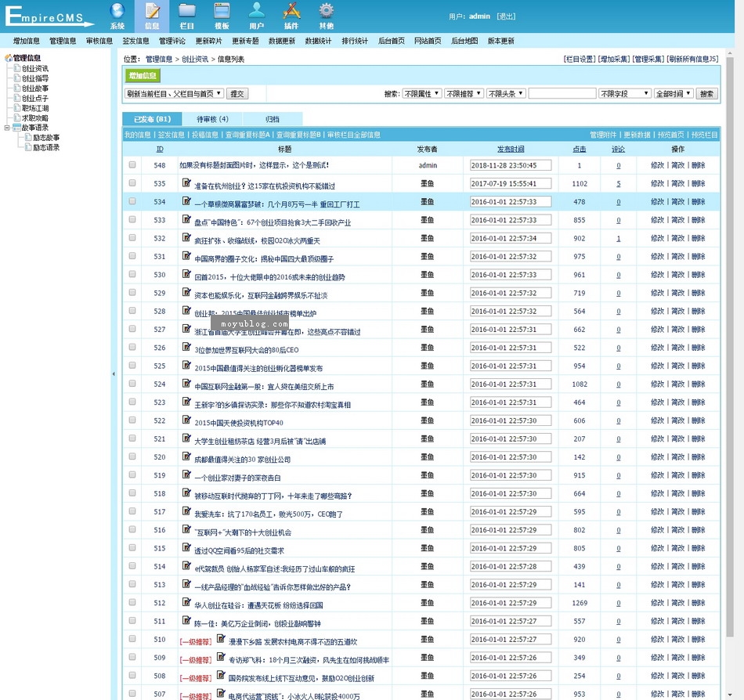Open the 系统 section globe icon
This screenshot has width=744, height=700.
(x=117, y=10)
